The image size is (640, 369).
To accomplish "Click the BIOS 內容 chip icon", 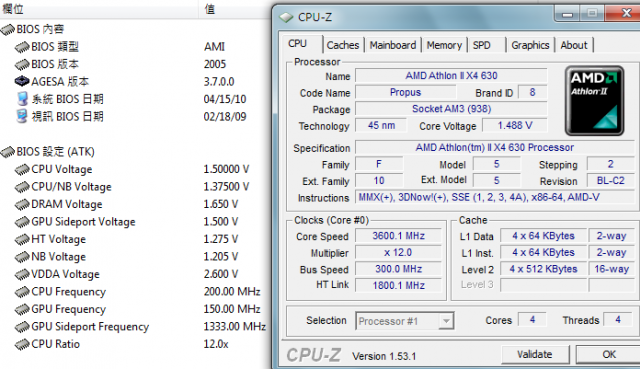I will point(8,29).
